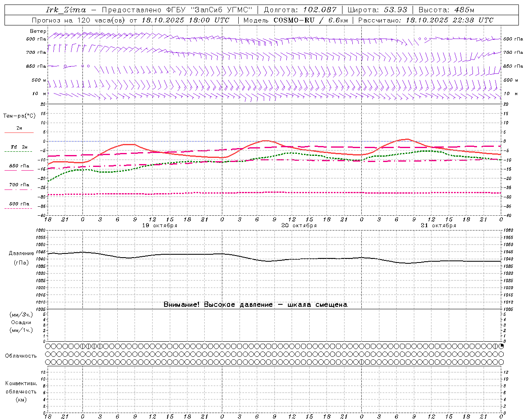This screenshot has height=420, width=525.
Task: Select the Облачность panel label
Action: pos(21,356)
